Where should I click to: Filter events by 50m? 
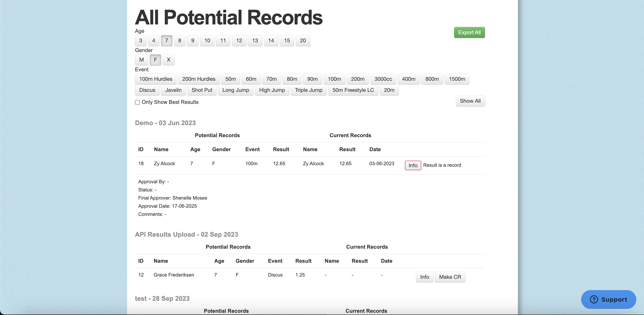point(230,79)
